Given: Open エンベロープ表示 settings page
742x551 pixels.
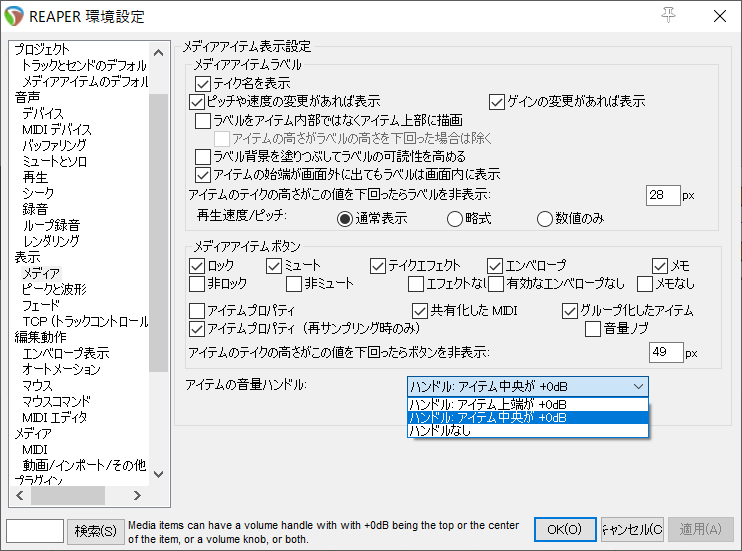Looking at the screenshot, I should pos(65,353).
